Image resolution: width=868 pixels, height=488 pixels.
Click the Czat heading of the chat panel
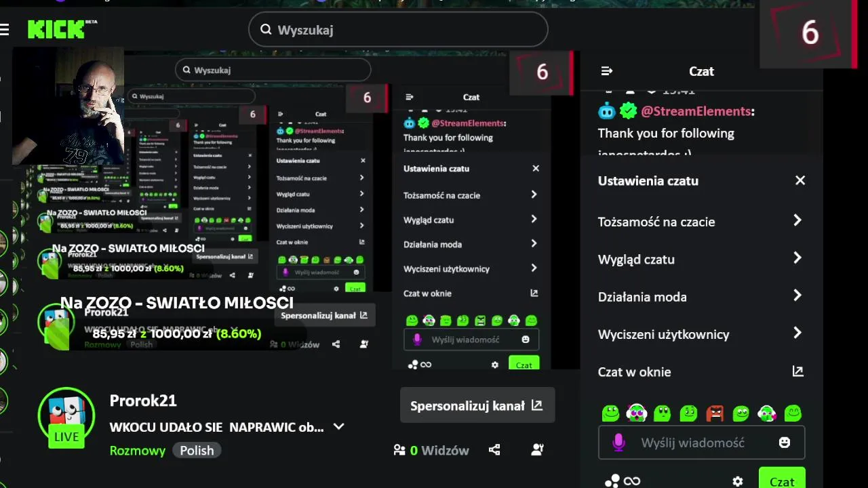coord(701,71)
